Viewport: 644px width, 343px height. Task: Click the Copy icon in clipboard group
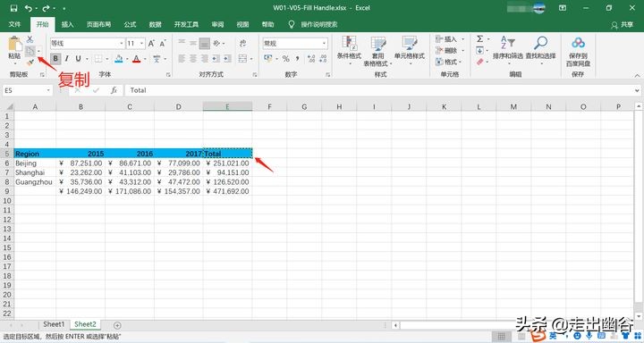pyautogui.click(x=30, y=51)
